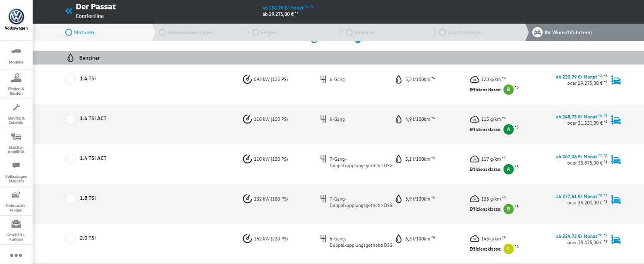Click financing car icon for 29.275,00 € row
644x264 pixels.
(616, 80)
